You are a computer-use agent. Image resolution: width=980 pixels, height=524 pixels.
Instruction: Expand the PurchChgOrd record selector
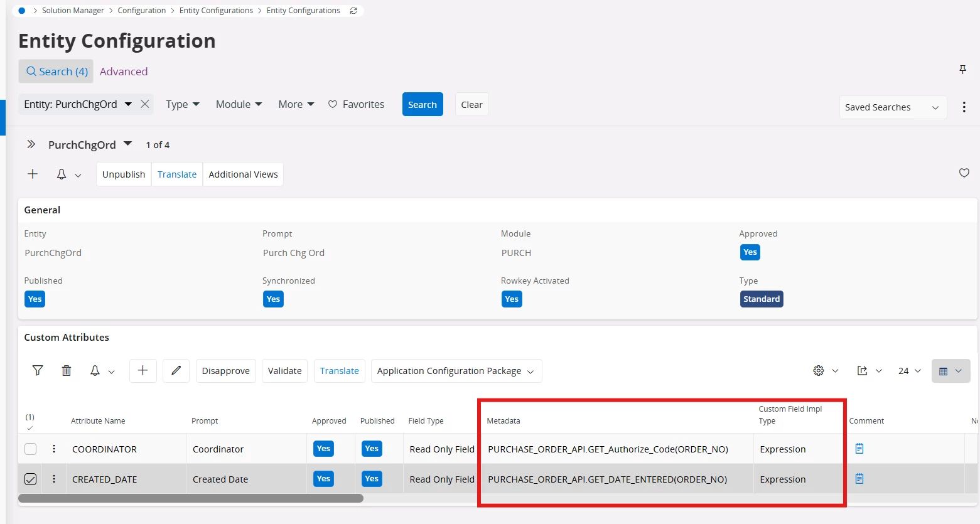(x=128, y=144)
